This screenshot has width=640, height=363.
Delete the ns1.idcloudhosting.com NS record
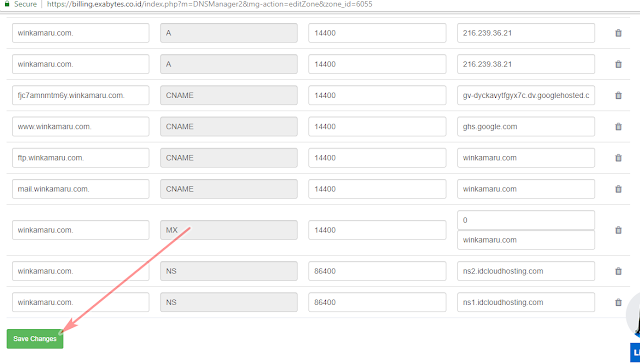click(x=618, y=303)
